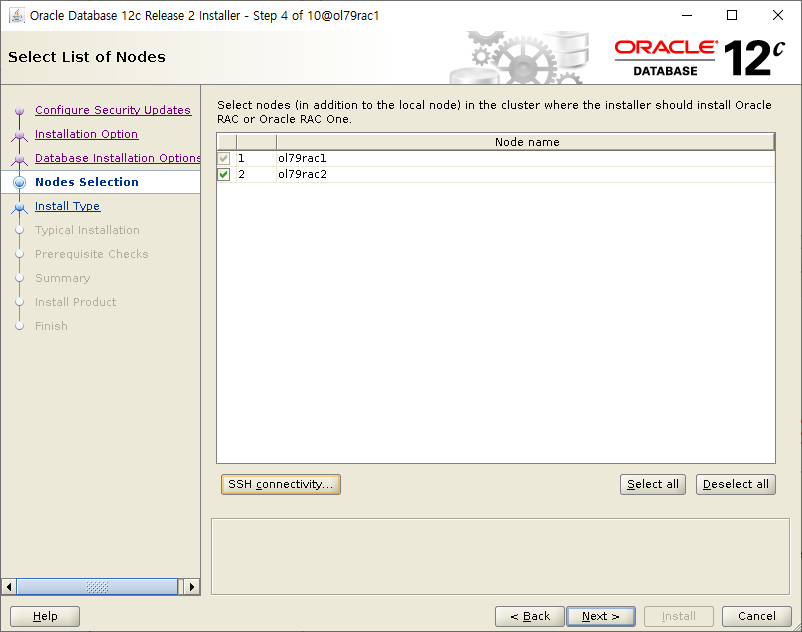Image resolution: width=802 pixels, height=632 pixels.
Task: Click the Typical Installation step label
Action: pyautogui.click(x=87, y=231)
